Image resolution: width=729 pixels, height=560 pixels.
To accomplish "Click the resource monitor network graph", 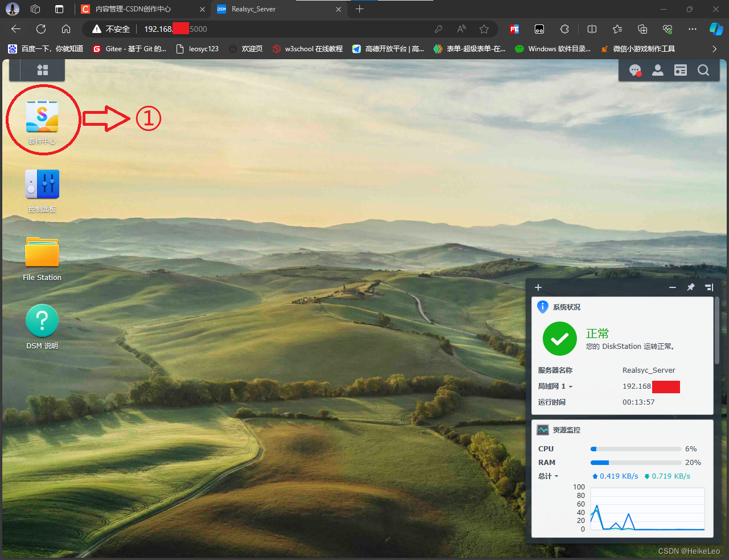I will [x=648, y=509].
